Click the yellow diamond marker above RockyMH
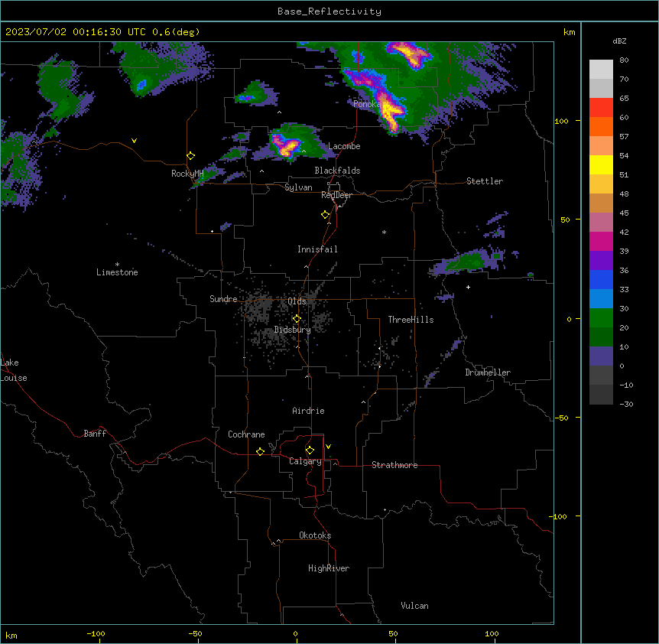Viewport: 659px width, 644px height. point(190,156)
